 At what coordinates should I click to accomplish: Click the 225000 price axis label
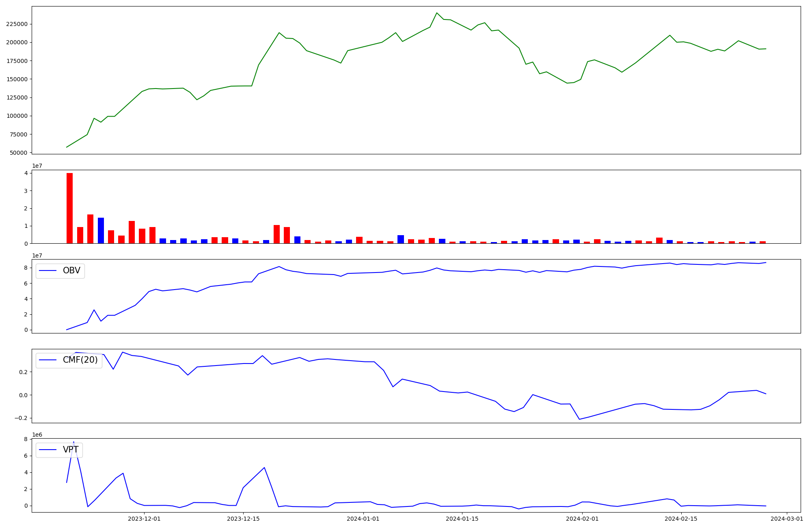(17, 24)
